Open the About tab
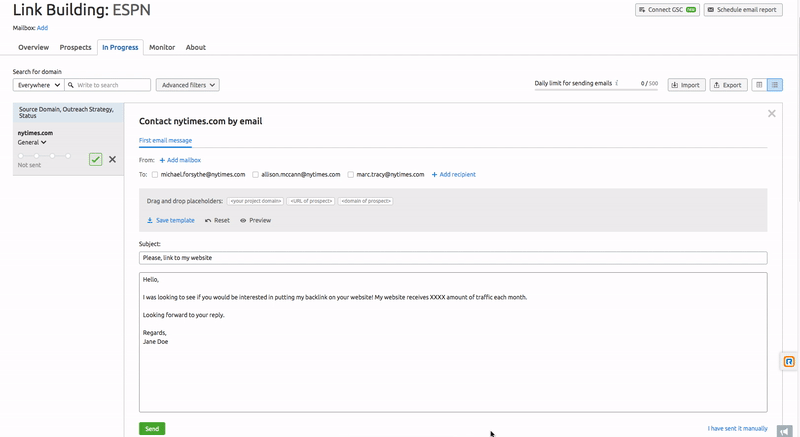 (196, 47)
